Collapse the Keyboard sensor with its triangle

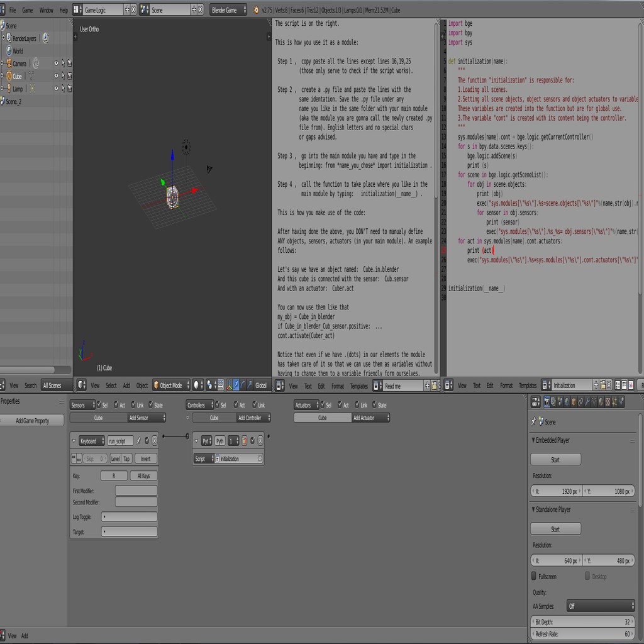(74, 440)
